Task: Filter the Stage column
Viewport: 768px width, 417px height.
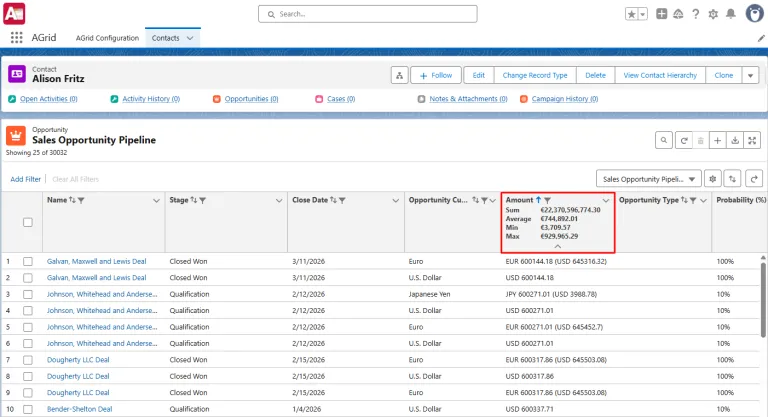Action: coord(203,200)
